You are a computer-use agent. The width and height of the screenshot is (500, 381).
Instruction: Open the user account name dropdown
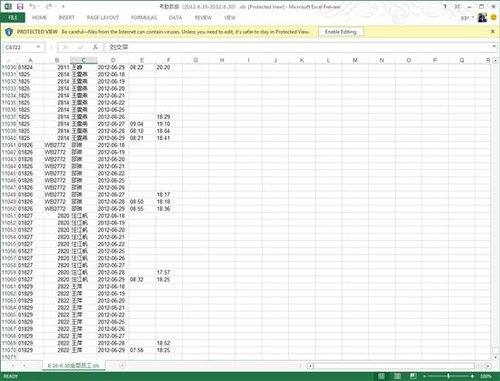pos(467,17)
